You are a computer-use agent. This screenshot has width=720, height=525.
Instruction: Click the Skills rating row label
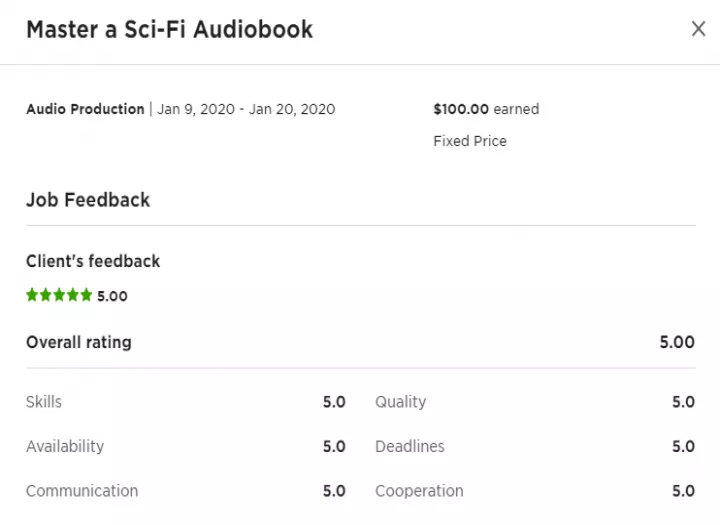tap(44, 401)
